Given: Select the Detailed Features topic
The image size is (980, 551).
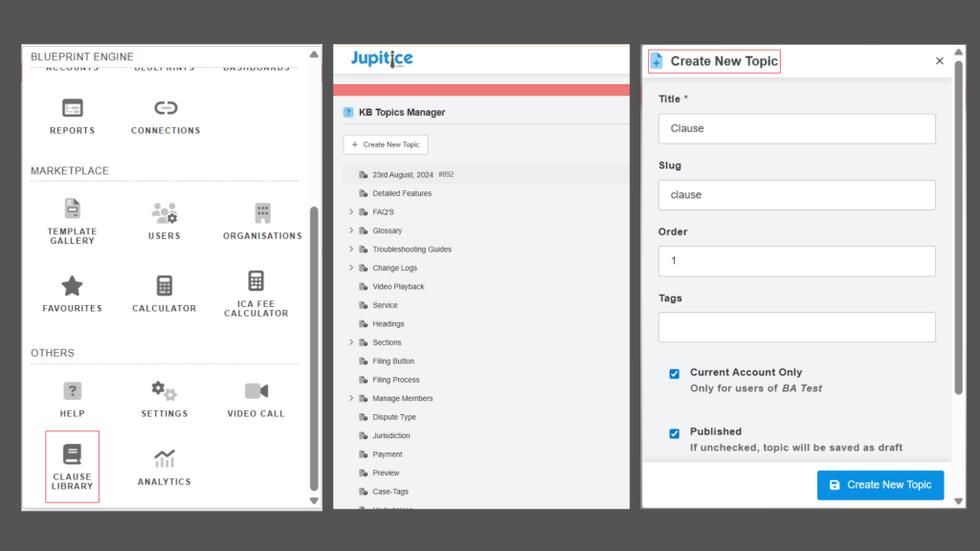Looking at the screenshot, I should [x=401, y=193].
